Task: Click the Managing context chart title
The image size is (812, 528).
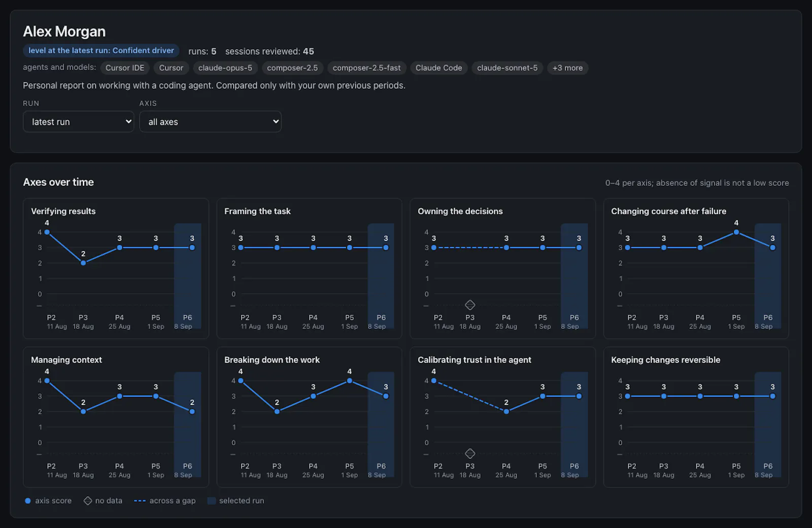Action: [66, 360]
